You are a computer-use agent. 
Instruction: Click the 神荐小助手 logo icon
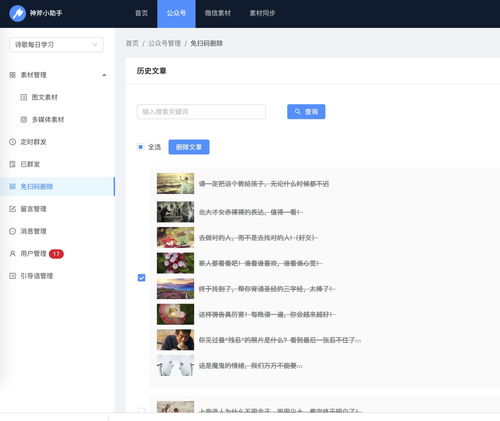pos(17,13)
